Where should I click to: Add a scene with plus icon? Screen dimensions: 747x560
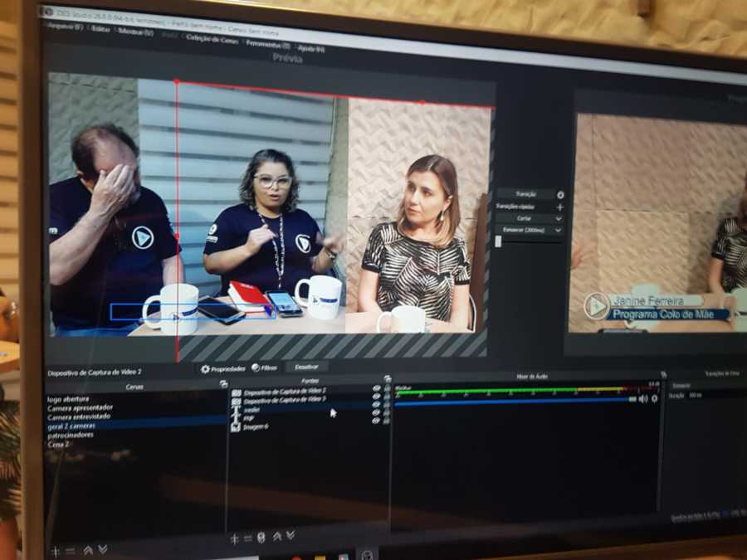click(x=56, y=552)
